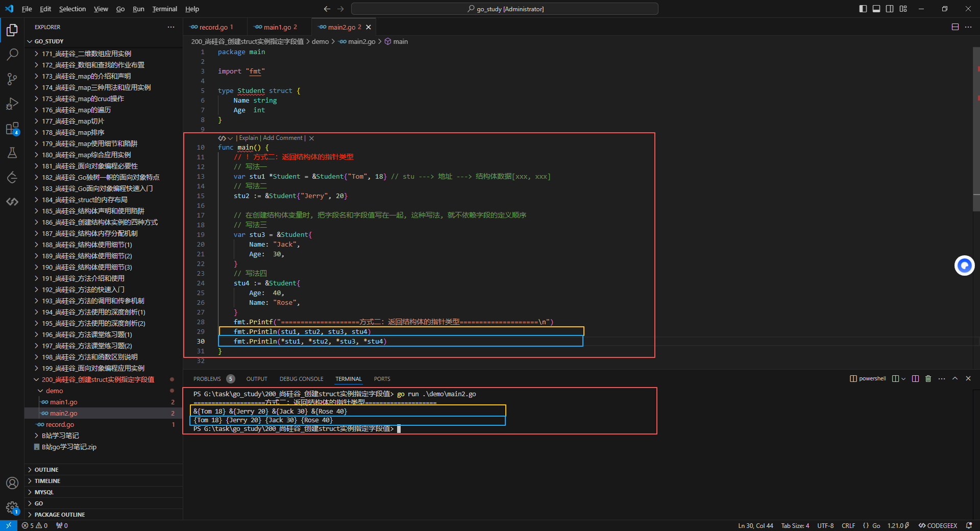The width and height of the screenshot is (980, 531).
Task: Open the remote window indicator in status bar
Action: (9, 525)
